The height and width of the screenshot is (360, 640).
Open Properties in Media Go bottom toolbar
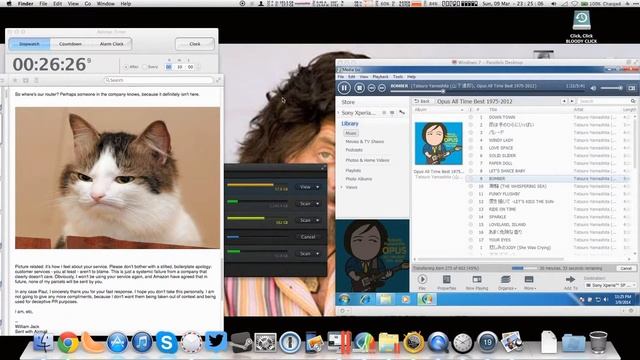pyautogui.click(x=447, y=282)
